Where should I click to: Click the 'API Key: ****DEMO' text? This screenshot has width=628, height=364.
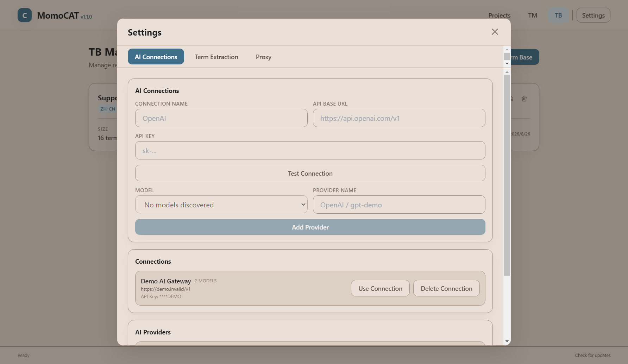click(161, 296)
